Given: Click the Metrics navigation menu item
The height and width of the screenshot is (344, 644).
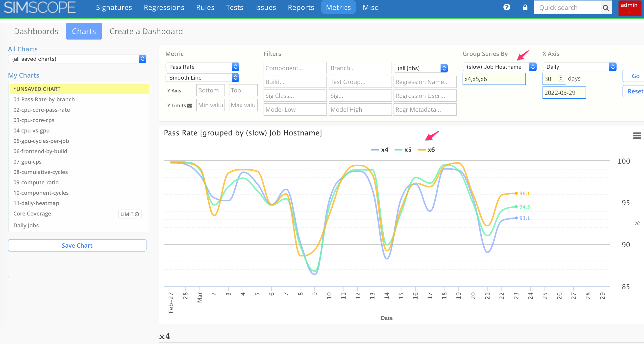Looking at the screenshot, I should pyautogui.click(x=338, y=8).
